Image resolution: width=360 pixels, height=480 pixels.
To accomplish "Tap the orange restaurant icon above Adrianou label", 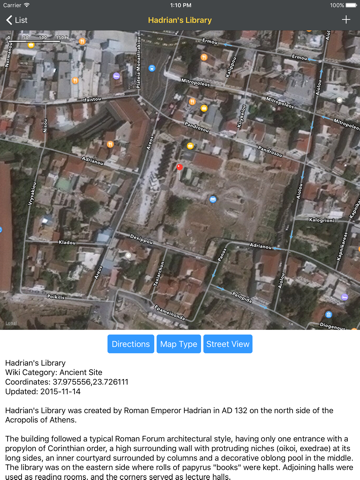I will tap(110, 144).
